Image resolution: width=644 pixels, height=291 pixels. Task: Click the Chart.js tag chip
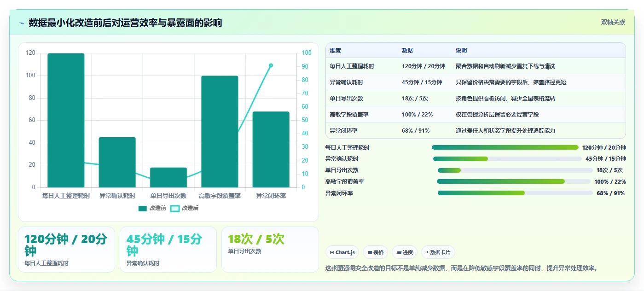tap(342, 252)
